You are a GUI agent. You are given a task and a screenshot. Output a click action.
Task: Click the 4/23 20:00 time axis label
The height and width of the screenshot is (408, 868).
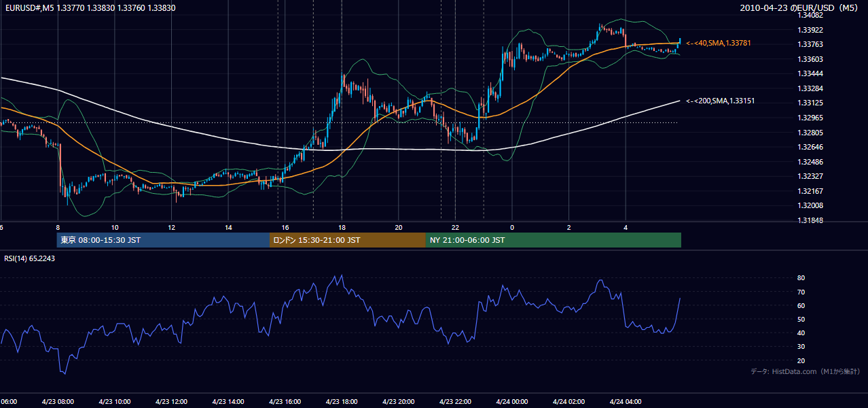click(x=398, y=401)
